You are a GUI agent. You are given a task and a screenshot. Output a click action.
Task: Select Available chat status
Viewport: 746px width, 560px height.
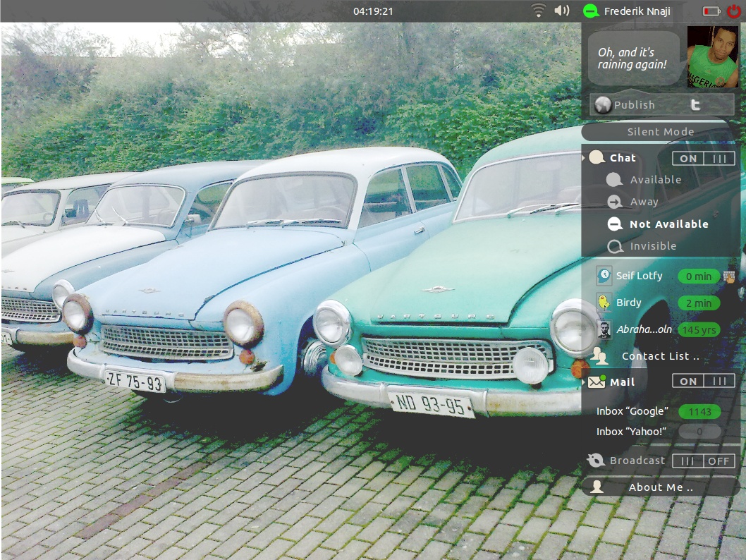coord(655,180)
